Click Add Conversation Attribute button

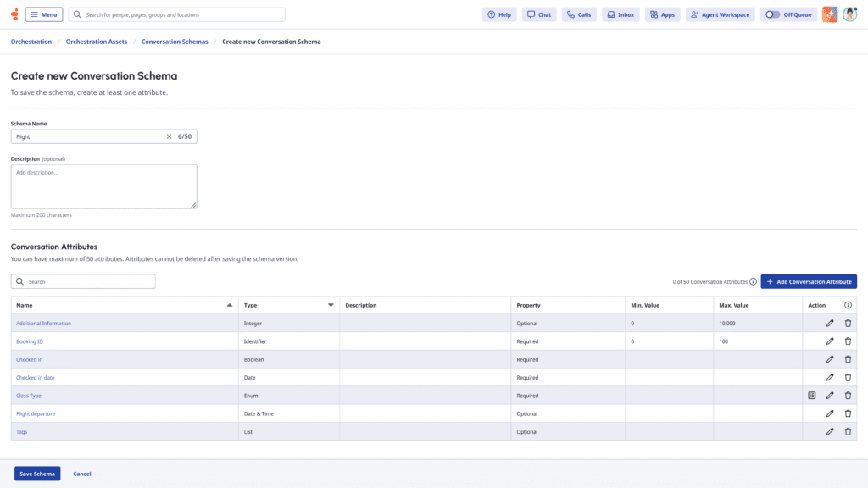tap(809, 281)
